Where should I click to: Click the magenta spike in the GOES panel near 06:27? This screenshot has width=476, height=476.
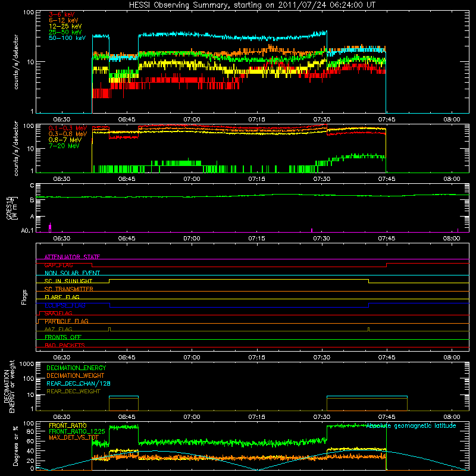pos(50,227)
